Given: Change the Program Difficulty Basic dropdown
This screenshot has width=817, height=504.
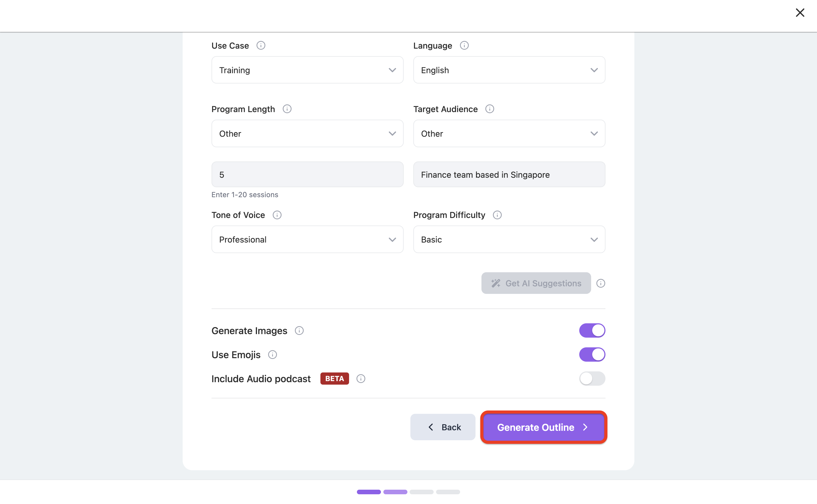Looking at the screenshot, I should [x=509, y=239].
